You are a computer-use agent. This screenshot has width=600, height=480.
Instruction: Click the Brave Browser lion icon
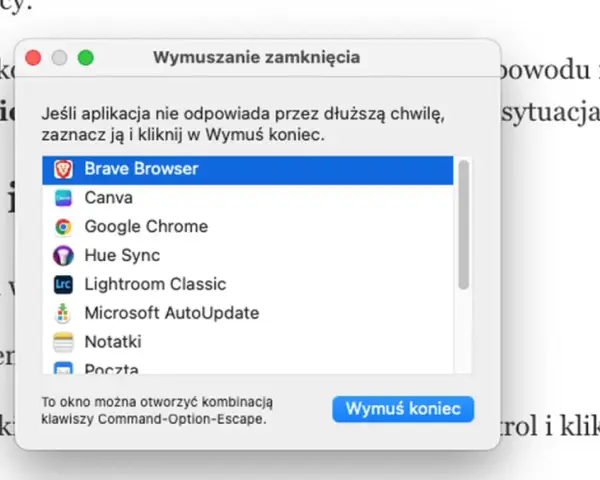tap(63, 169)
